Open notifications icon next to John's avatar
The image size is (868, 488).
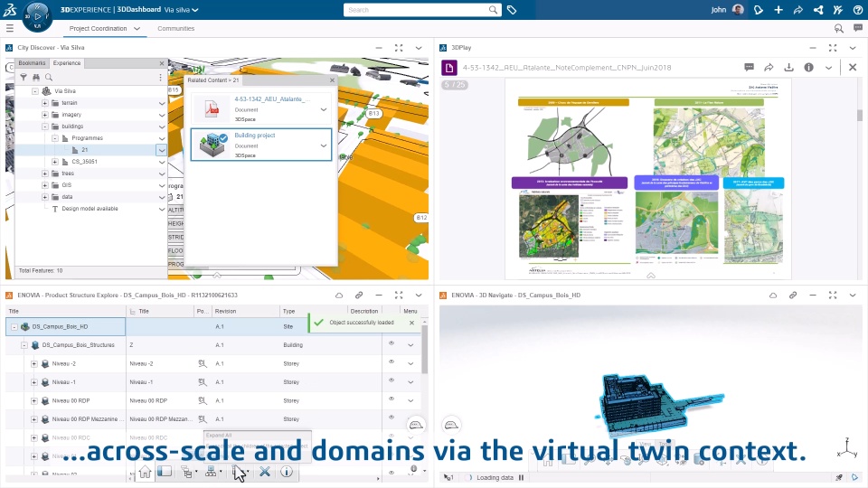click(759, 10)
